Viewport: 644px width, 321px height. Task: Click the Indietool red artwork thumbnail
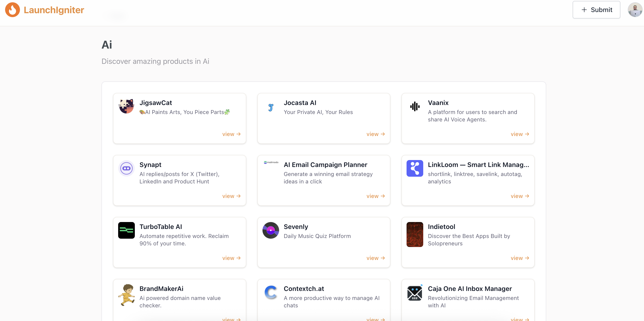pos(414,234)
